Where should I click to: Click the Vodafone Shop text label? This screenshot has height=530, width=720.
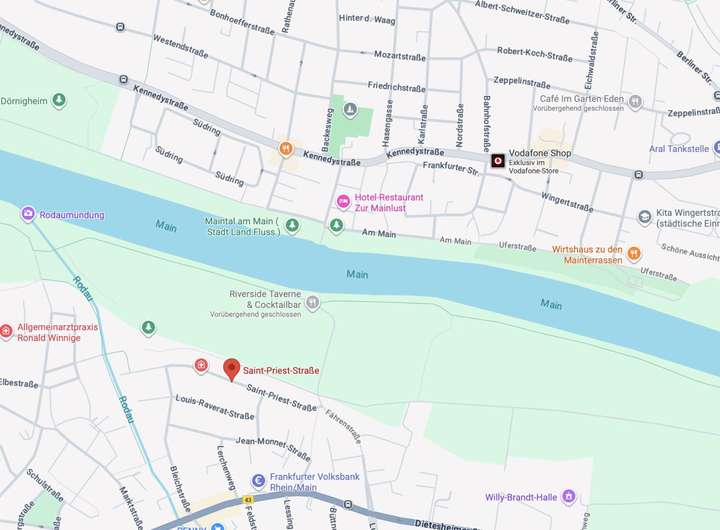(540, 153)
